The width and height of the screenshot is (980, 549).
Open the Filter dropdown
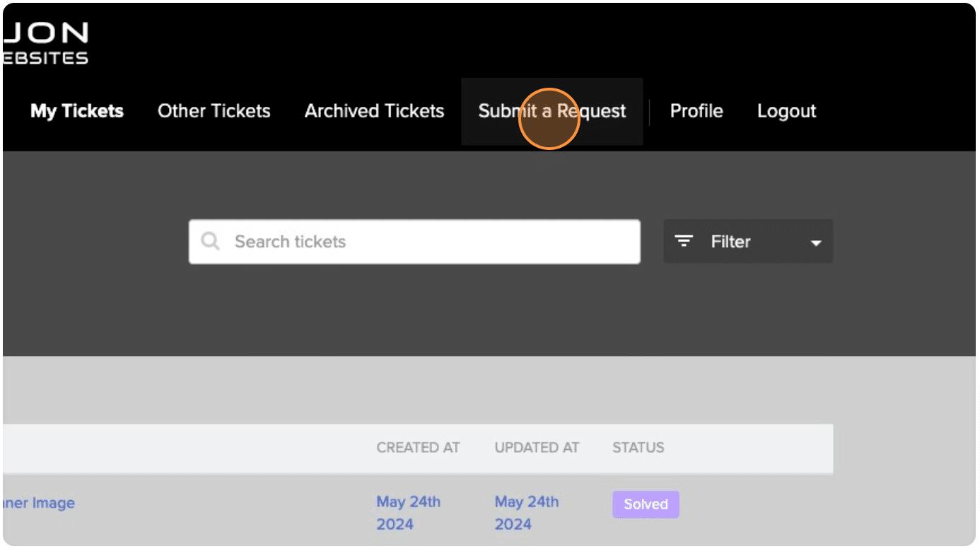(x=748, y=241)
